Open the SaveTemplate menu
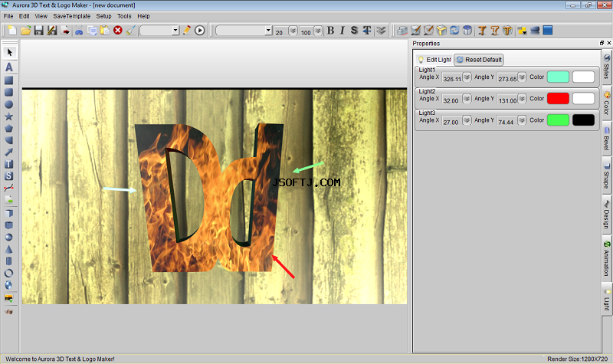Viewport: 613px width, 364px height. pyautogui.click(x=71, y=16)
